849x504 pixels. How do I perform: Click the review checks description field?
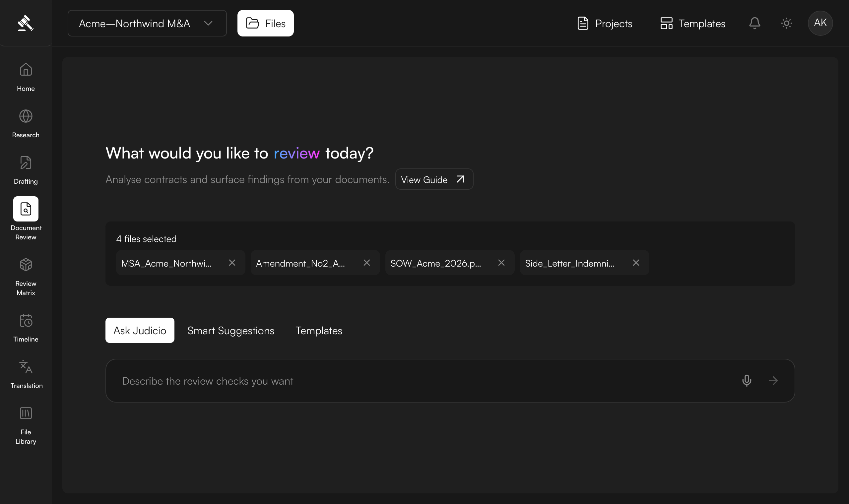pos(421,381)
